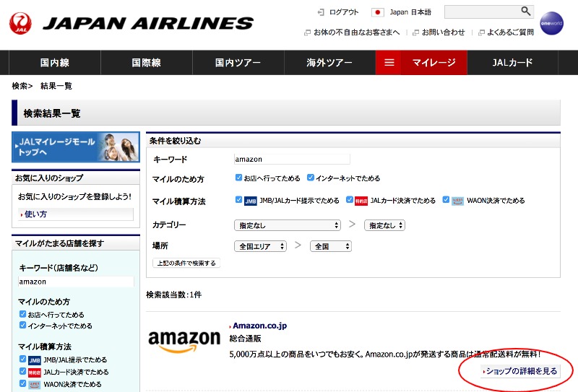Click the 使い方 link

coord(35,214)
